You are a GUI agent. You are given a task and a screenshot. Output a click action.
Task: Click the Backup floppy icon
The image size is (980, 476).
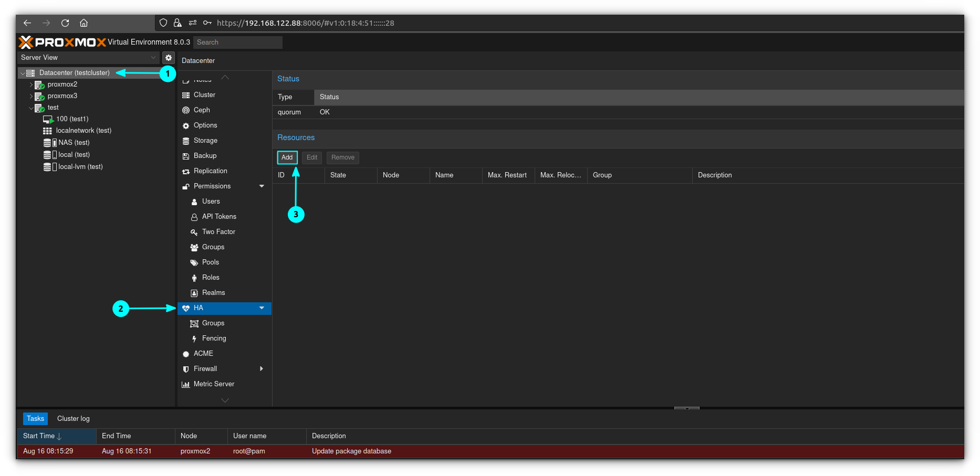(x=186, y=156)
